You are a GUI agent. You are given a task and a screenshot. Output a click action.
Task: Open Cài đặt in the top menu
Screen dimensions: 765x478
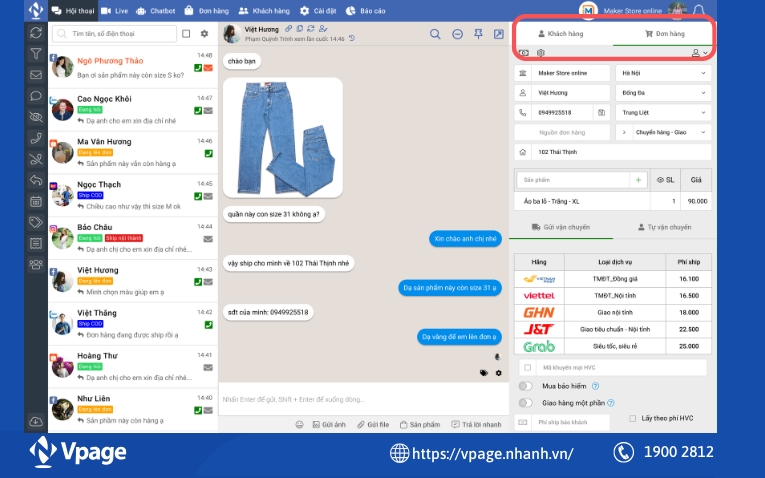(319, 11)
